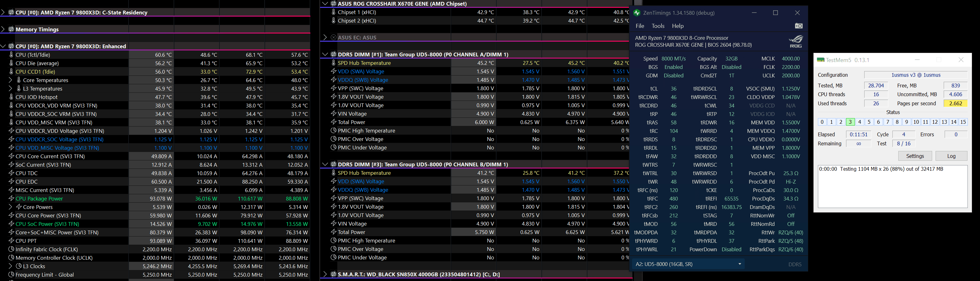Image resolution: width=980 pixels, height=281 pixels.
Task: Click DIMM #3 SPD Hub Temperature label
Action: [364, 173]
